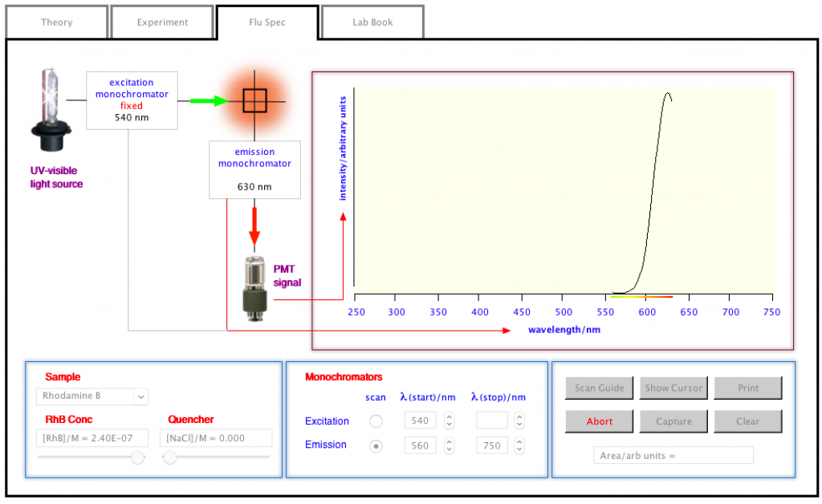Click the Emission start field showing 560
The width and height of the screenshot is (822, 504).
(x=421, y=445)
